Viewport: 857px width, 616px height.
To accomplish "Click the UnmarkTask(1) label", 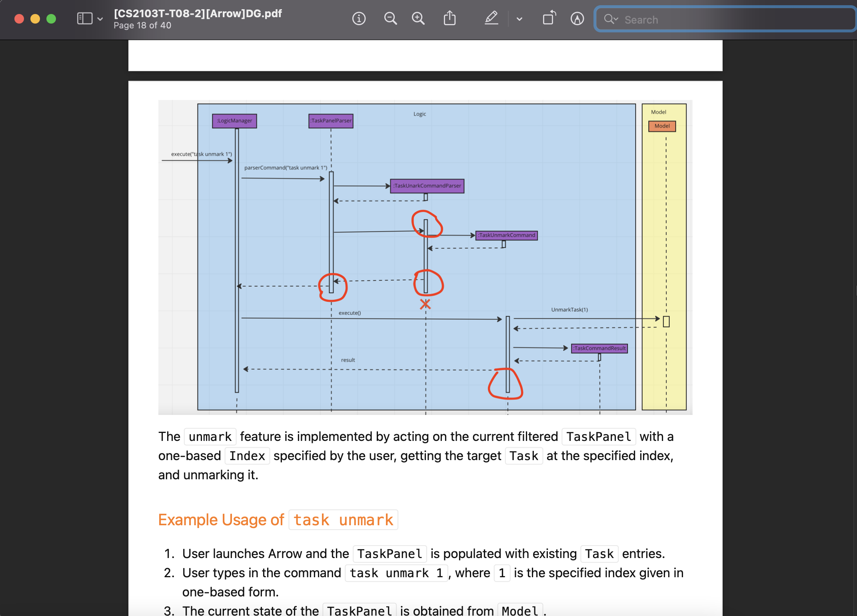I will [569, 310].
